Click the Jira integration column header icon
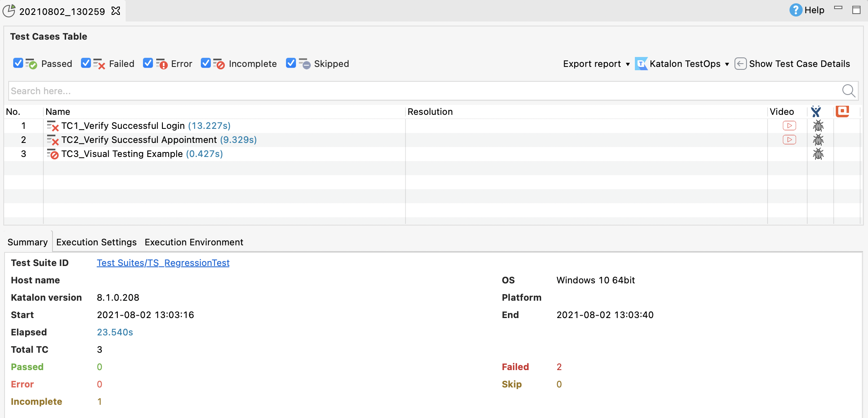This screenshot has width=868, height=418. pos(816,112)
